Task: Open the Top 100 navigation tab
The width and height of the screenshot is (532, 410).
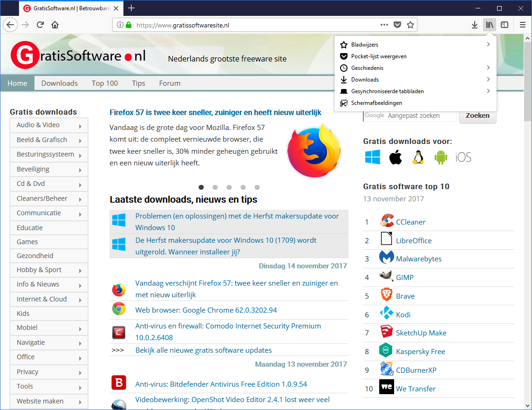Action: [105, 83]
